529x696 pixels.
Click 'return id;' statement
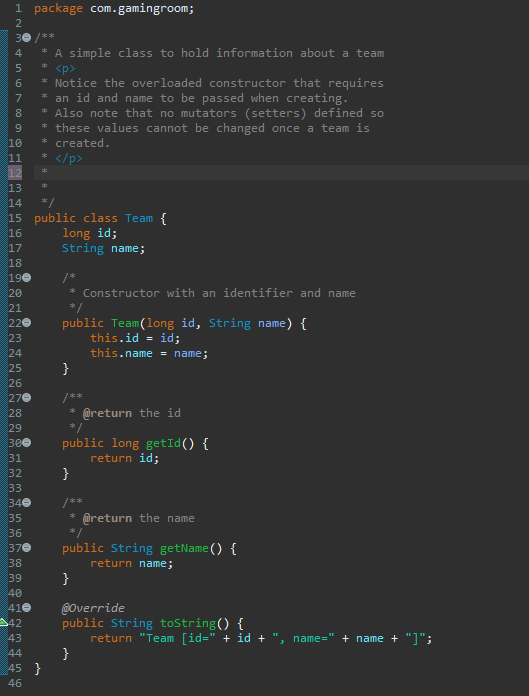coord(125,458)
